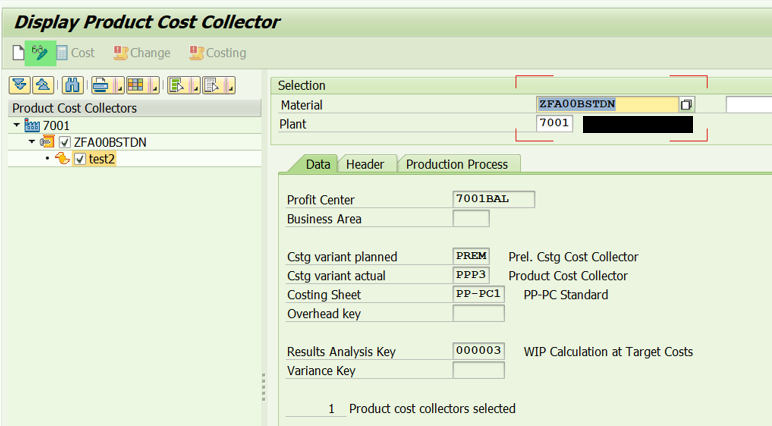Open the gray list deselect dropdown arrow
The width and height of the screenshot is (772, 426).
230,85
